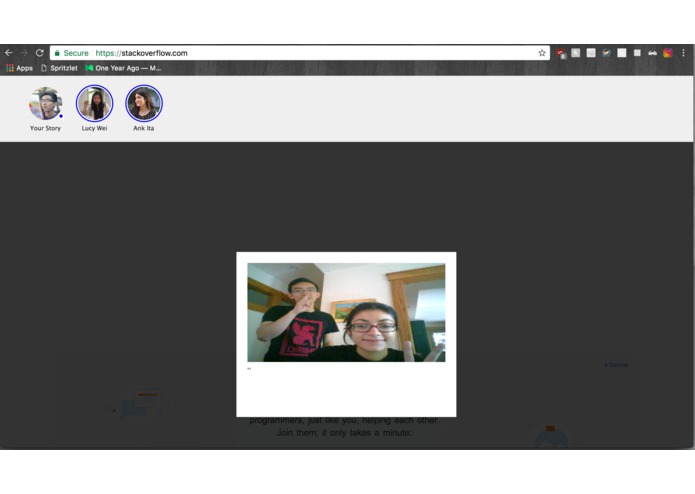View Lucy Wei's story avatar
The width and height of the screenshot is (695, 494).
pyautogui.click(x=94, y=103)
